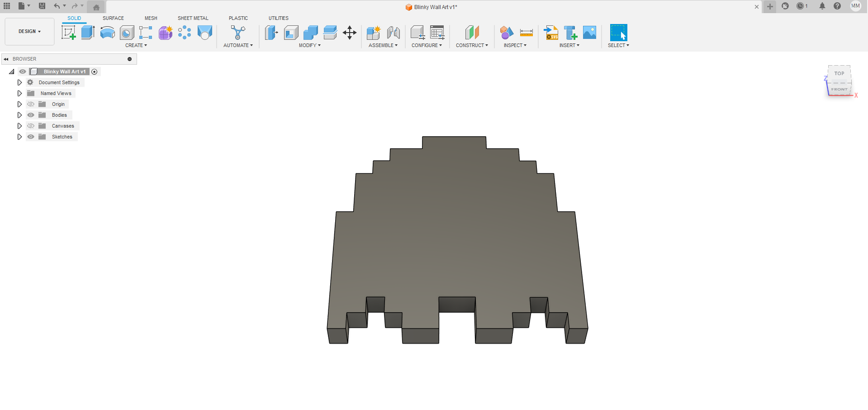Expand the Document Settings node

[x=19, y=82]
